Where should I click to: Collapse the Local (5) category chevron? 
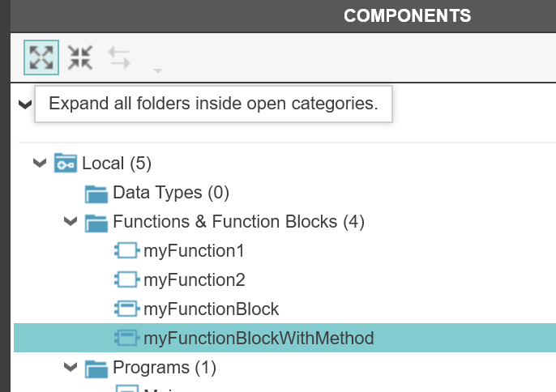click(x=40, y=163)
